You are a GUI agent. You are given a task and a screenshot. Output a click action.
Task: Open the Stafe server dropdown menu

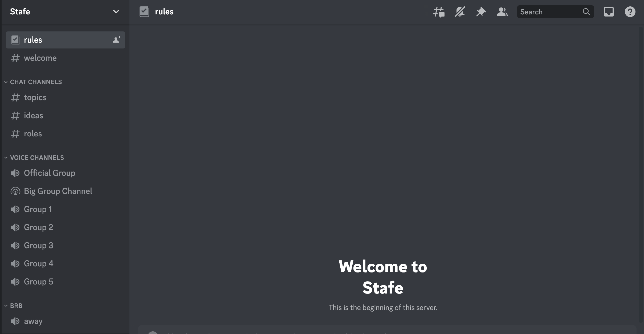pos(116,12)
